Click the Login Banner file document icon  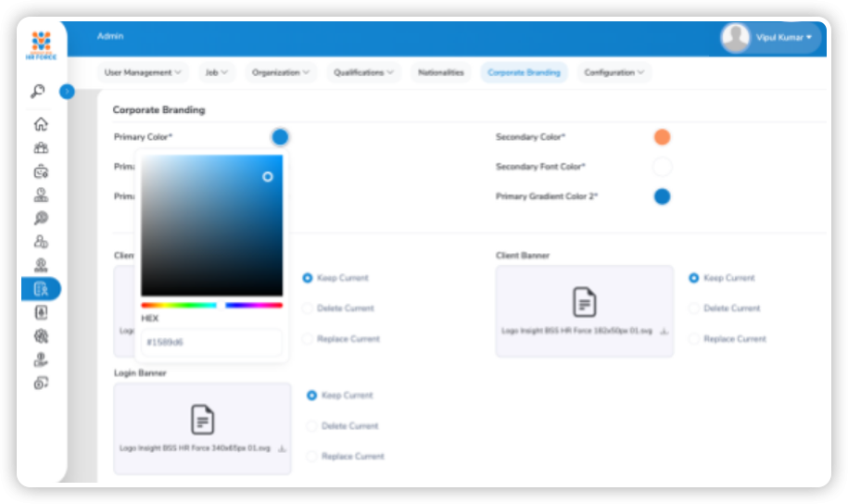(202, 419)
